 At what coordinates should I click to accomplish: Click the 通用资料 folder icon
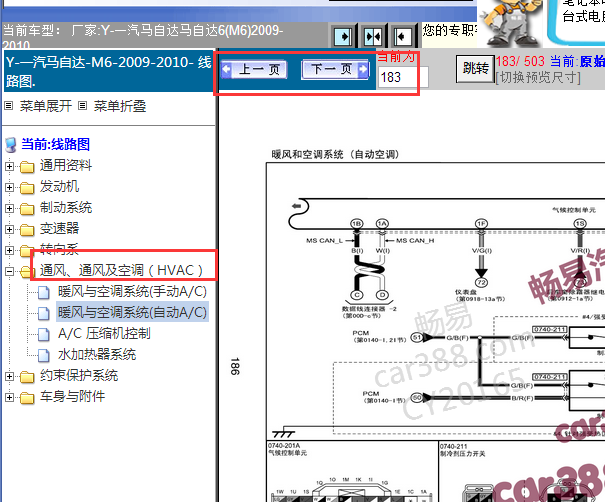point(27,167)
